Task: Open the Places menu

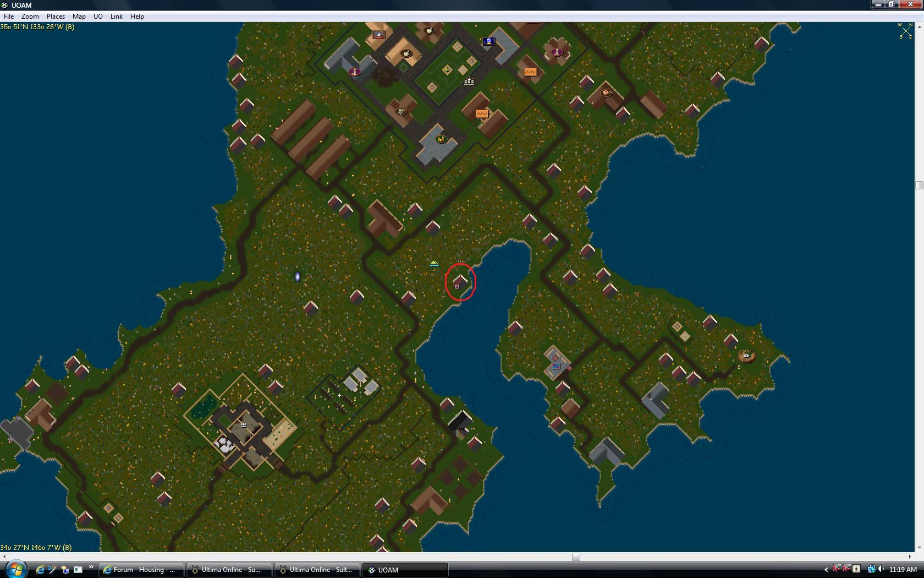Action: (x=56, y=17)
